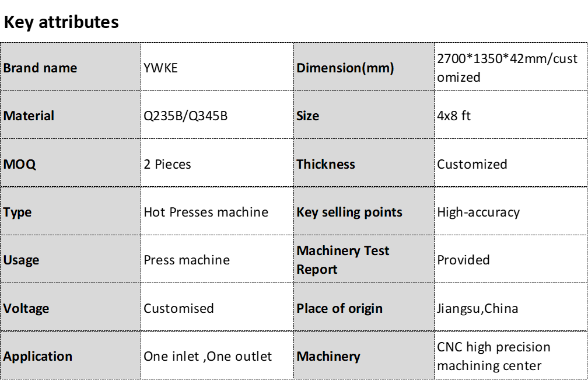Click the Place of origin cell
Viewport: 588px width, 380px height.
pyautogui.click(x=363, y=308)
